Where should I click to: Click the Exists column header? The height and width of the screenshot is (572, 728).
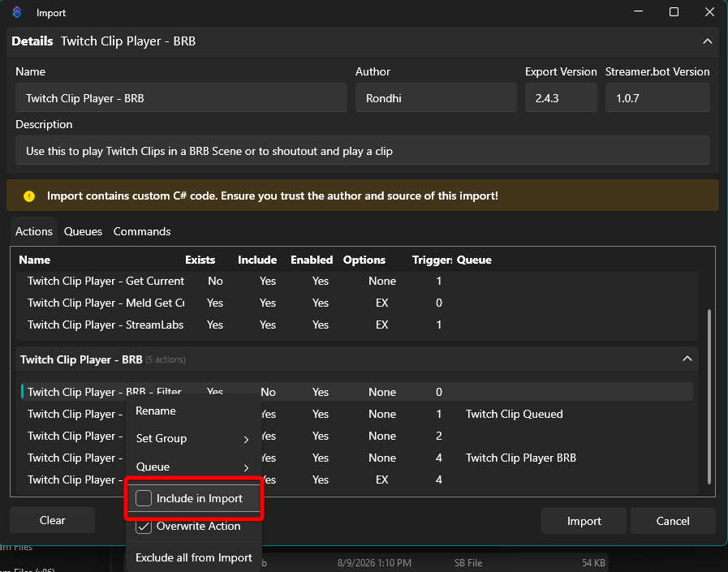click(200, 260)
